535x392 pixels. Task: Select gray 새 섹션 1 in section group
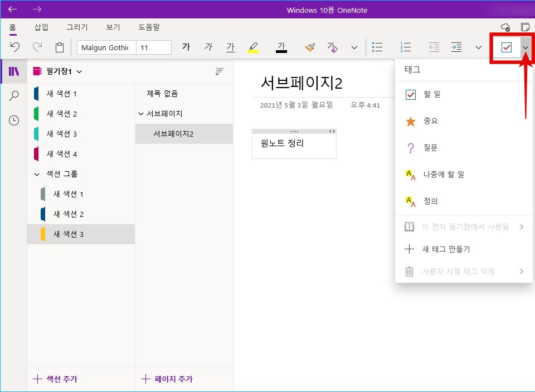[x=81, y=194]
